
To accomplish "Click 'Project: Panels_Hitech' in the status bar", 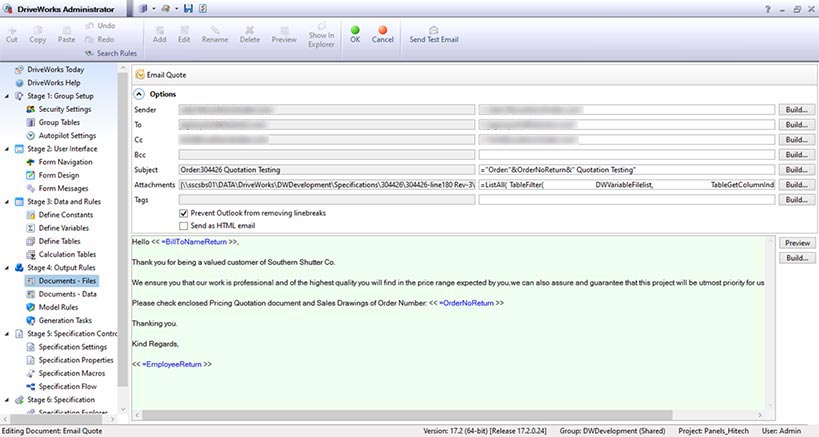I will pyautogui.click(x=713, y=431).
